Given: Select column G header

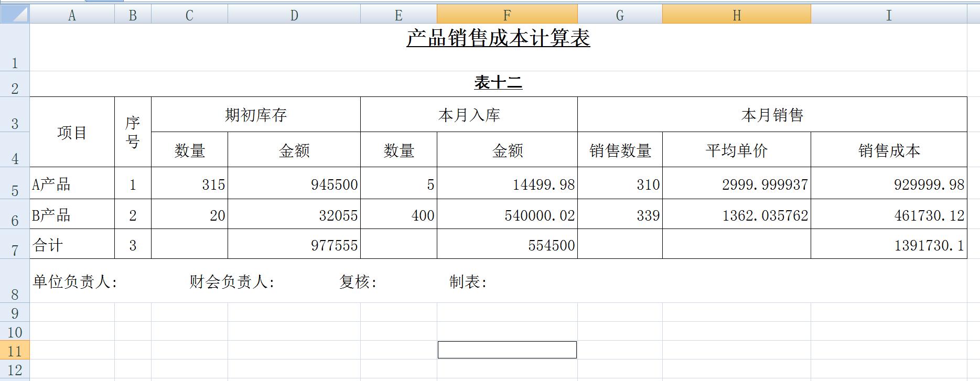Looking at the screenshot, I should coord(620,15).
